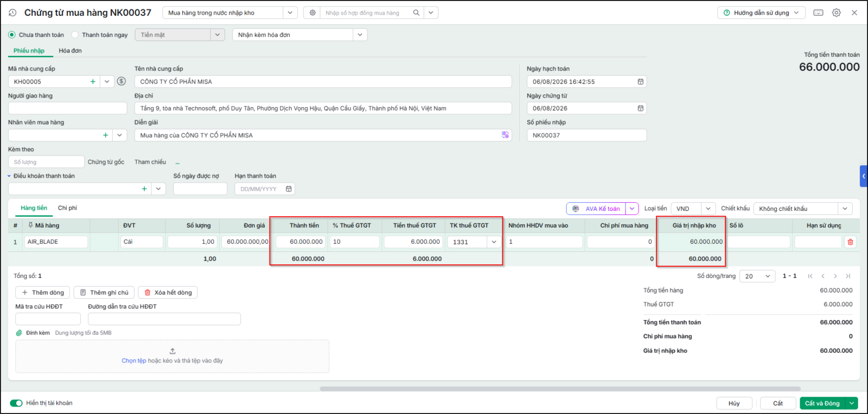
Task: Open the Chiết khấu dropdown
Action: tap(845, 209)
